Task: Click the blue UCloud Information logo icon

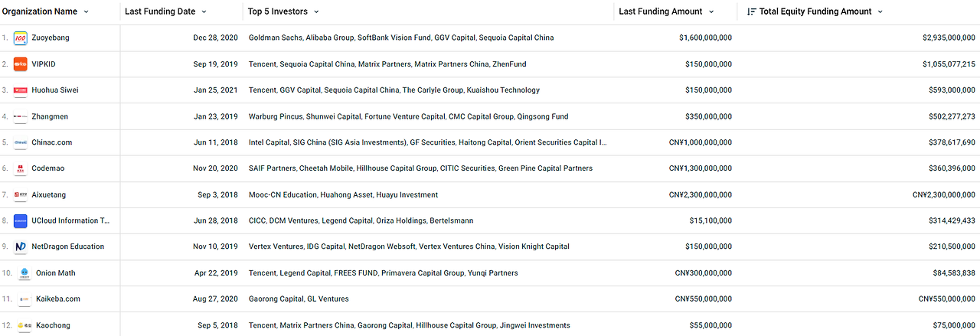Action: tap(21, 220)
